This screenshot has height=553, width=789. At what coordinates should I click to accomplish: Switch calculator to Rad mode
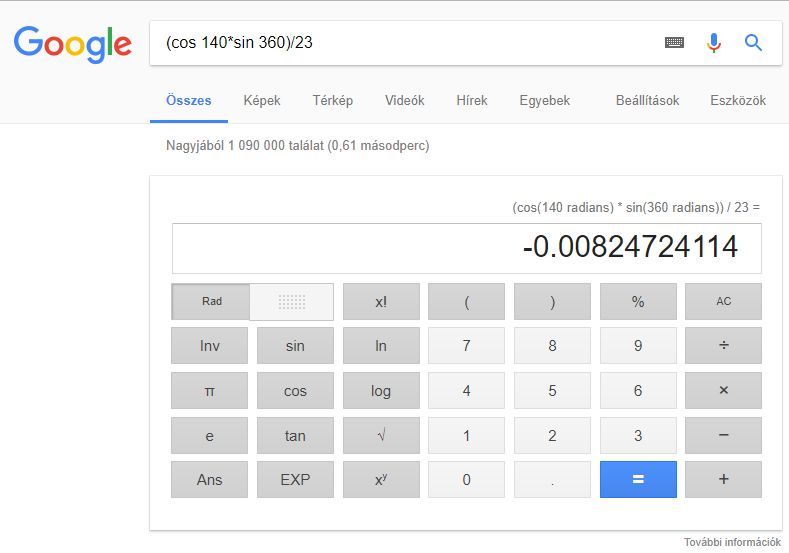pyautogui.click(x=211, y=301)
